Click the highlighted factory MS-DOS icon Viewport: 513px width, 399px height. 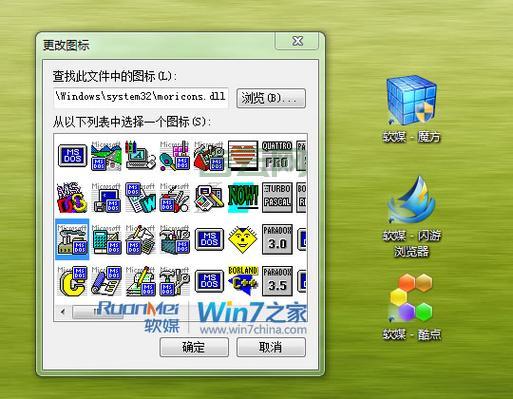pyautogui.click(x=72, y=239)
